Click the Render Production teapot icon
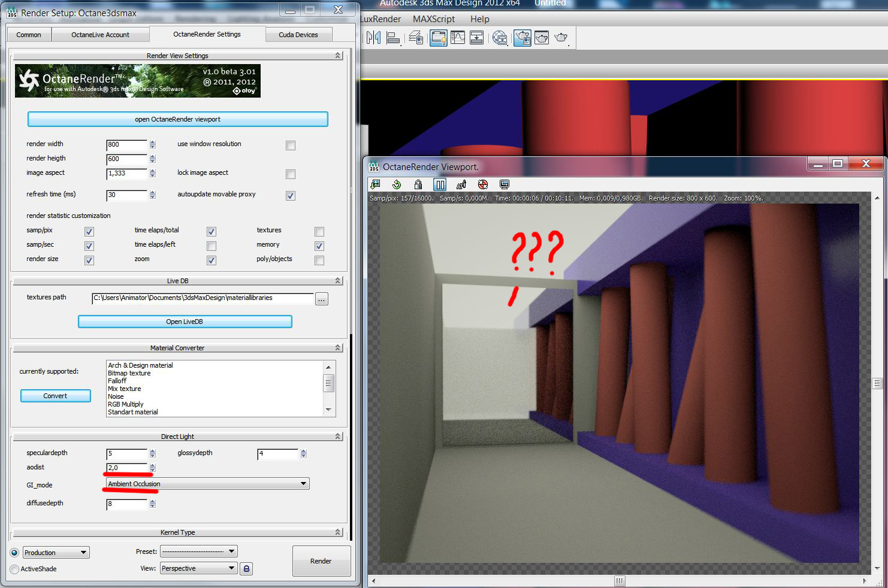The height and width of the screenshot is (588, 888). click(x=561, y=38)
